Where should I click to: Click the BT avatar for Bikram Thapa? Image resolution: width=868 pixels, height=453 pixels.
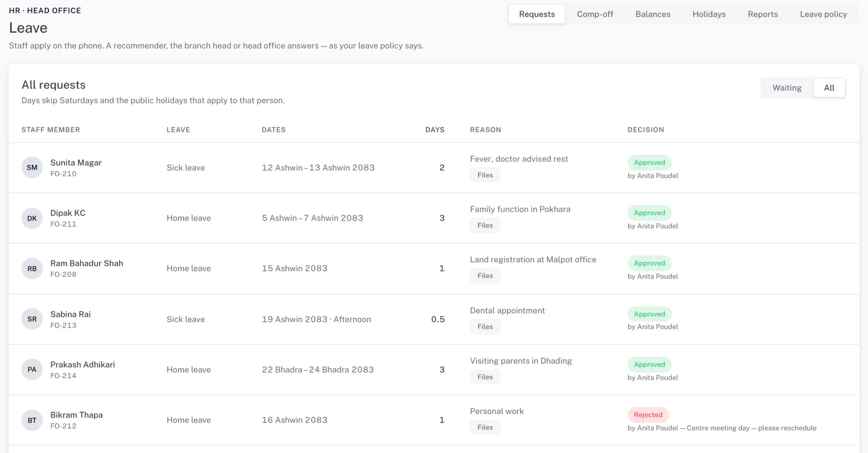[32, 420]
